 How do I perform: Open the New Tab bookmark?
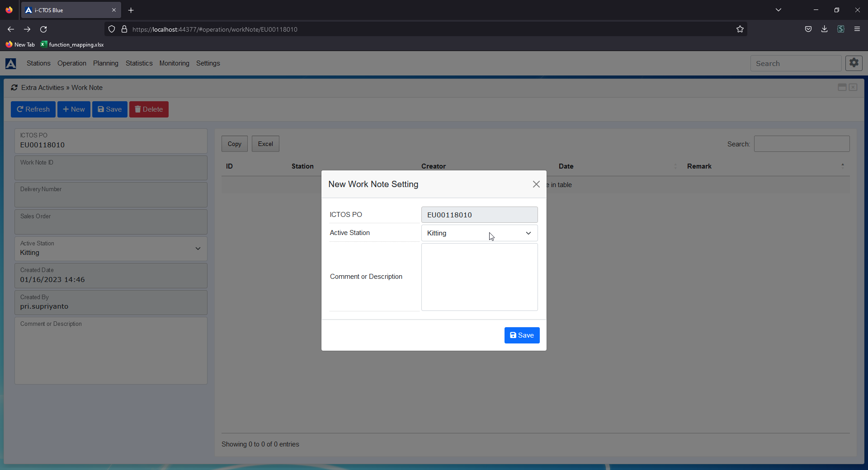coord(20,44)
